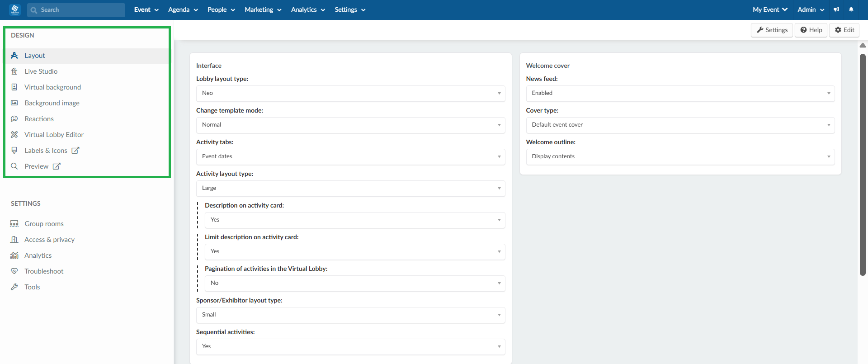
Task: Open the Agenda menu
Action: click(183, 9)
